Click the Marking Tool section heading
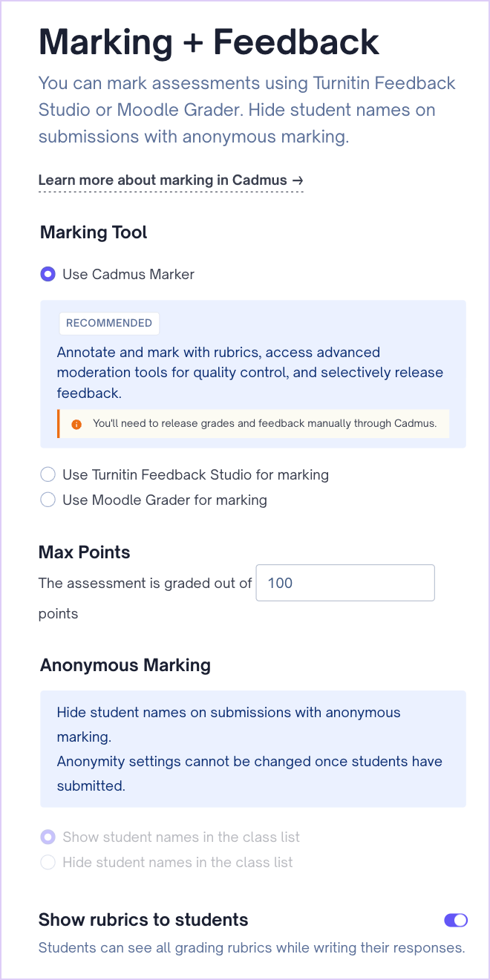The width and height of the screenshot is (490, 980). [x=94, y=232]
